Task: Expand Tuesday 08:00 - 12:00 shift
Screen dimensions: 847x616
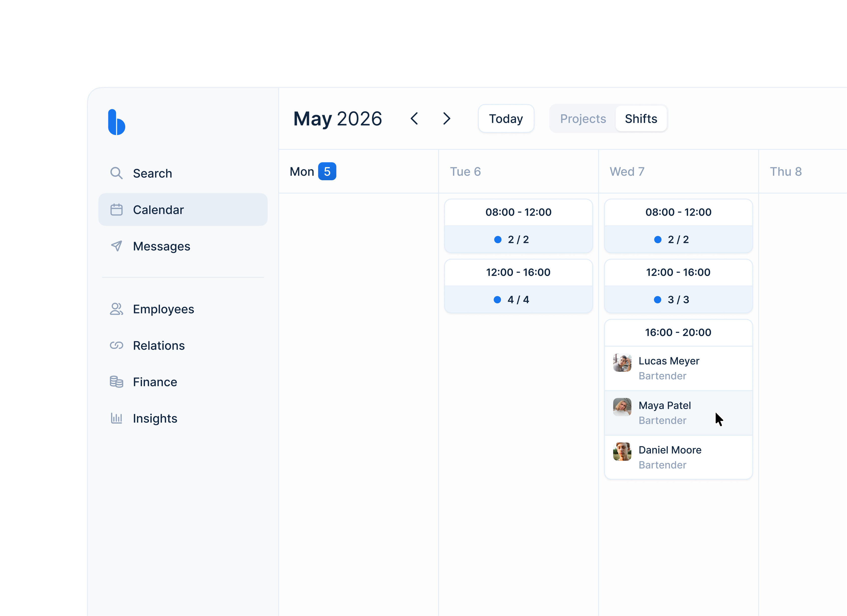Action: pos(518,212)
